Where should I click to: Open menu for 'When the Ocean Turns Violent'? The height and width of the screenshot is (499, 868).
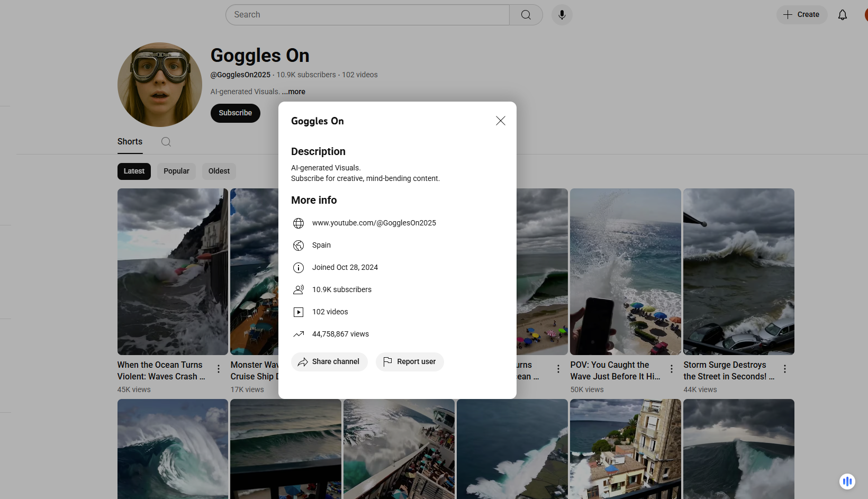[219, 369]
